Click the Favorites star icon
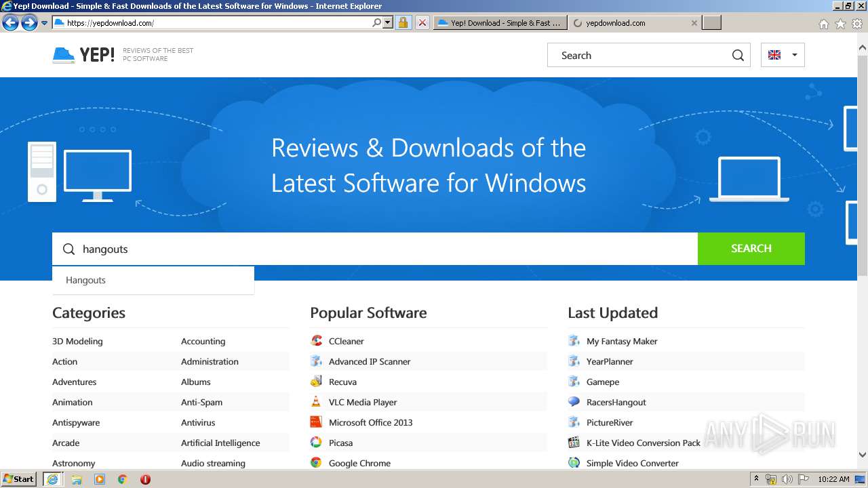Viewport: 868px width, 488px height. 840,24
